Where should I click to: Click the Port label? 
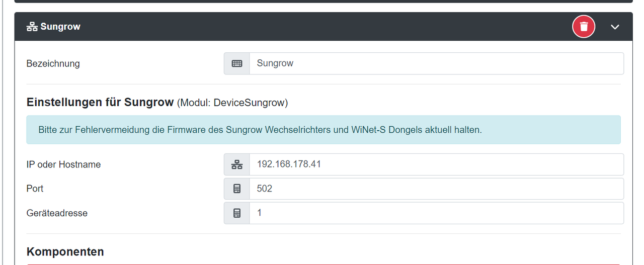point(35,189)
